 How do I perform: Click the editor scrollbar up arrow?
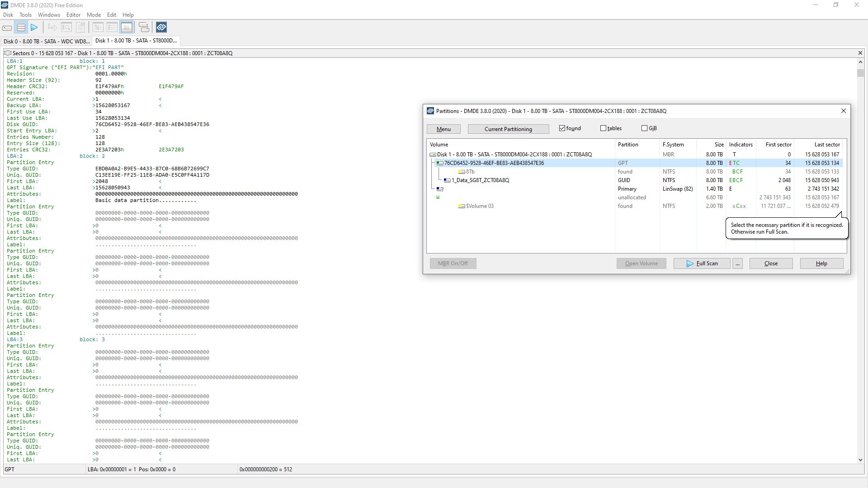coord(860,62)
